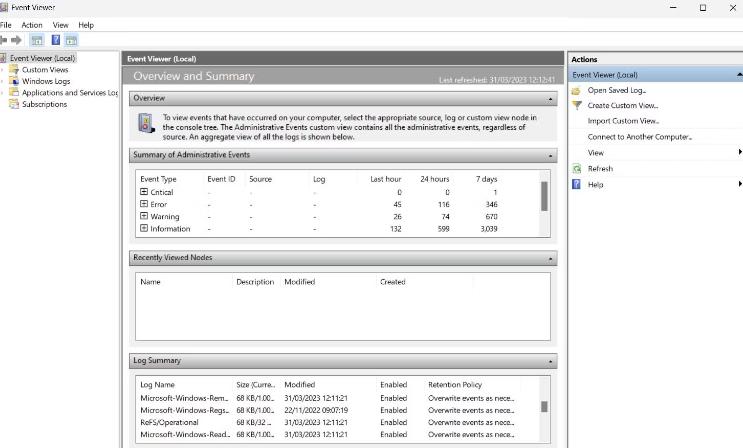Click the administrative events summary scrollbar thumb
Viewport: 743px width, 448px height.
(544, 196)
